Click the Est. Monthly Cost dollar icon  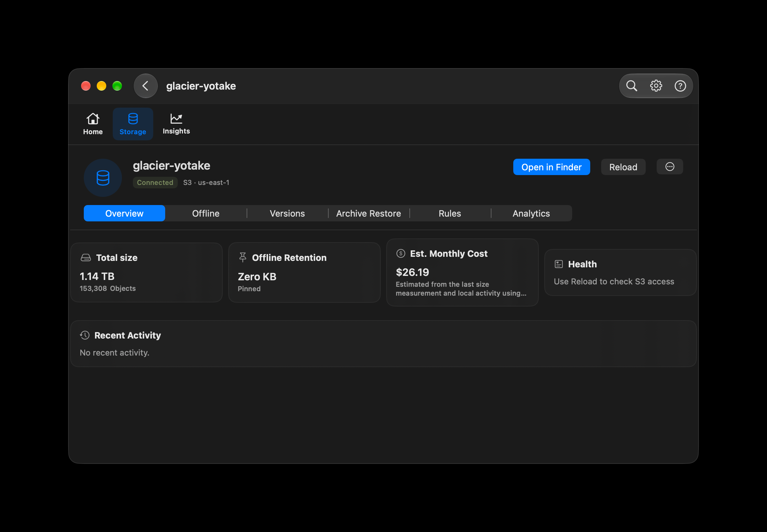[401, 253]
